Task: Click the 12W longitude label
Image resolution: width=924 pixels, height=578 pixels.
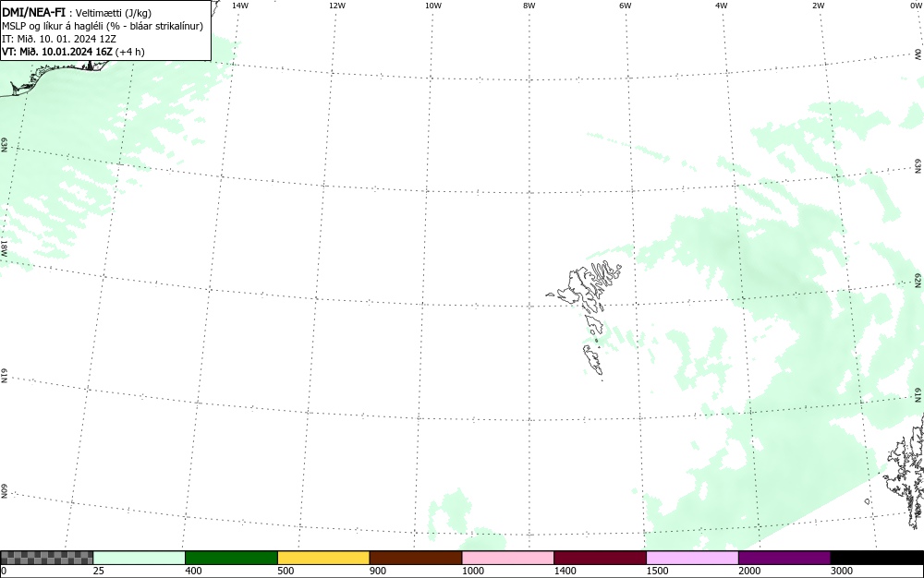Action: pyautogui.click(x=337, y=6)
